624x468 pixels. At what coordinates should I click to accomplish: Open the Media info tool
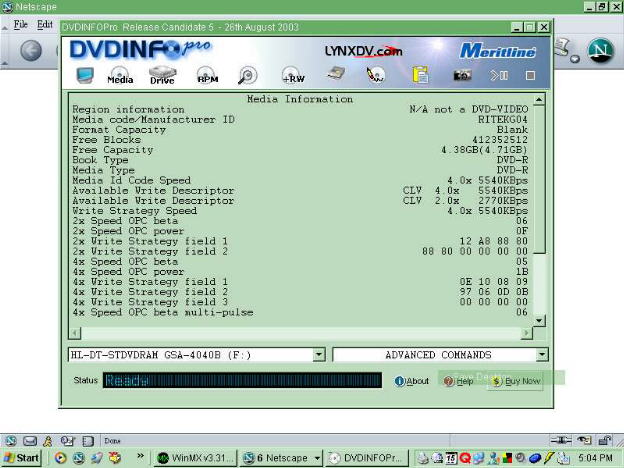120,75
